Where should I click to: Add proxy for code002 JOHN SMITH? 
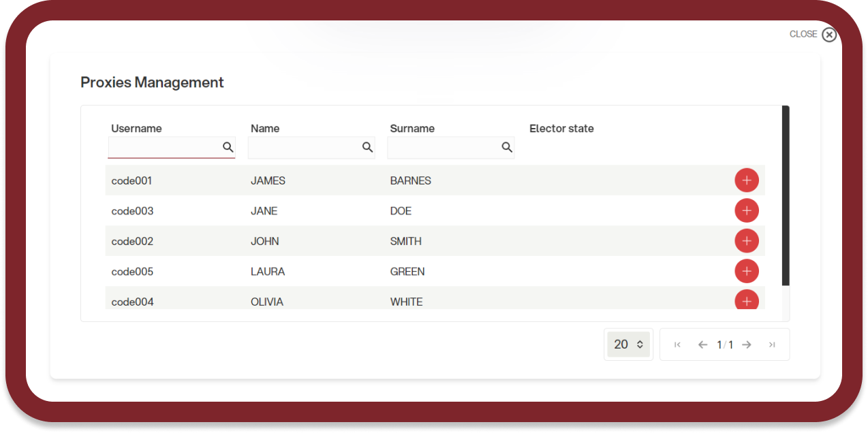pyautogui.click(x=747, y=241)
